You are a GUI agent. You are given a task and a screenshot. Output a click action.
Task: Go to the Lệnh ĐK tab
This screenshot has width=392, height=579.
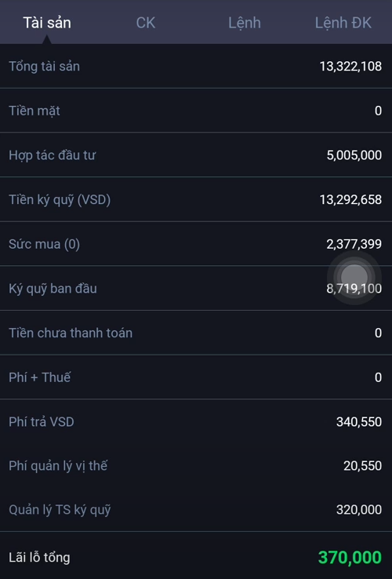coord(343,23)
